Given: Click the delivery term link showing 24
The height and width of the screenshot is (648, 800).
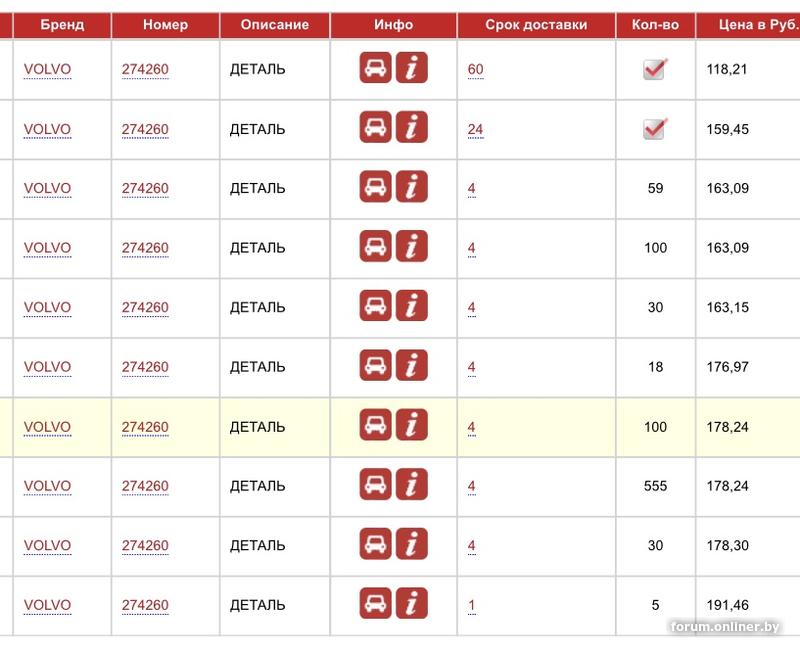Looking at the screenshot, I should click(475, 129).
